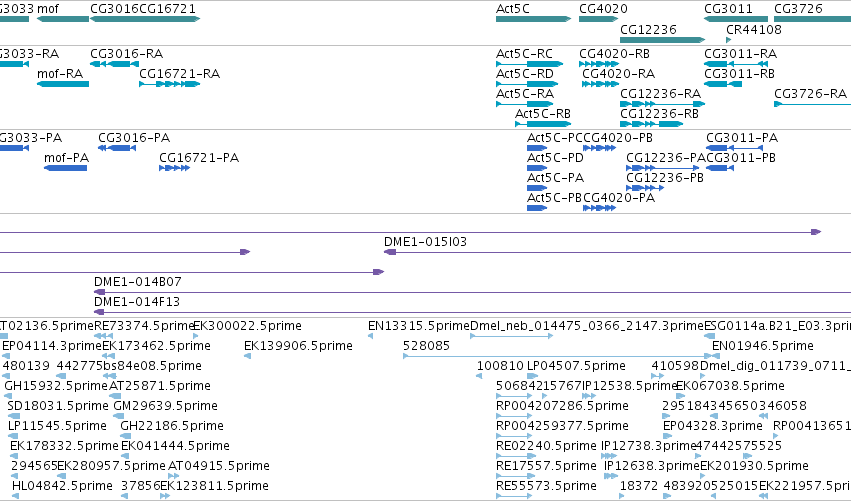Viewport: 851px width, 501px height.
Task: Select the CG4020-RB transcript label
Action: pos(614,54)
